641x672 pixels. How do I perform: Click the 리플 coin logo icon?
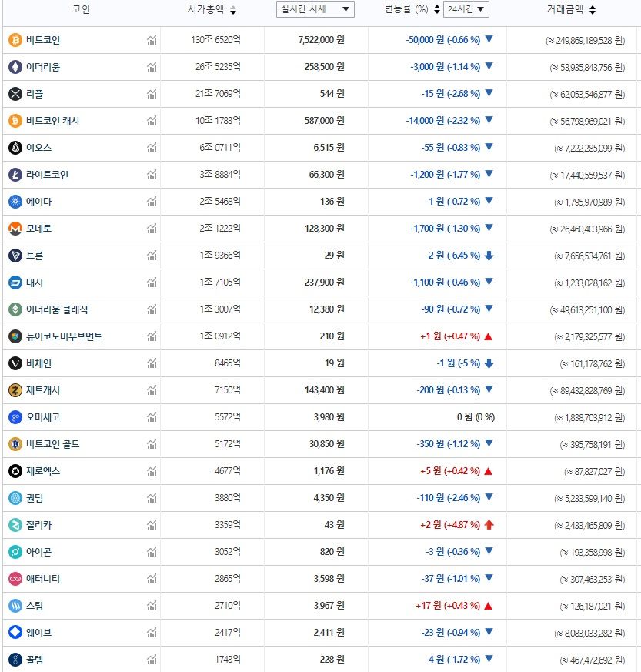(15, 94)
